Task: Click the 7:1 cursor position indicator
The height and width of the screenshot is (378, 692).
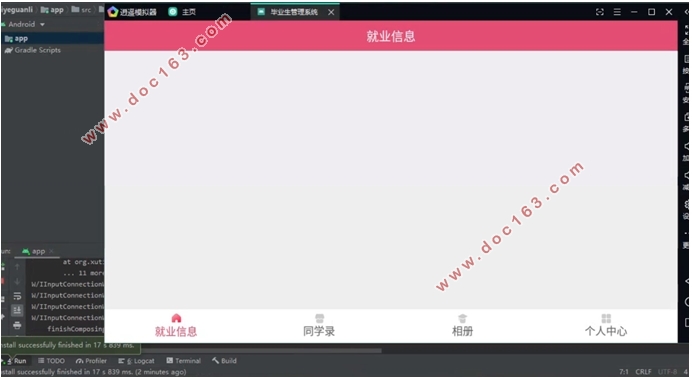Action: tap(624, 372)
